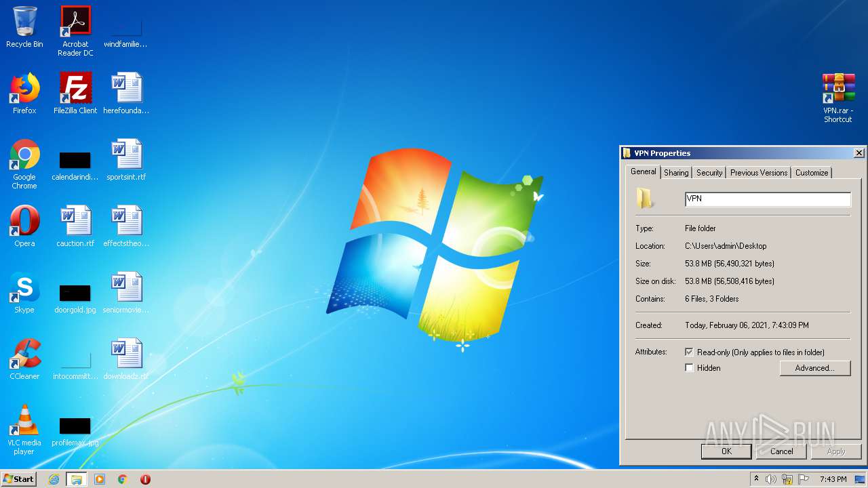This screenshot has width=868, height=488.
Task: Open Opera from the taskbar
Action: click(145, 479)
